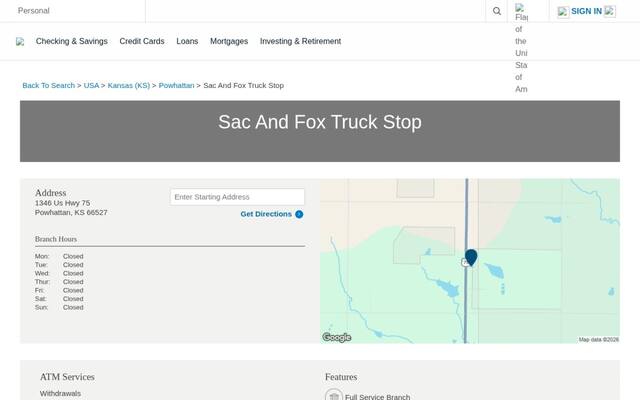This screenshot has width=640, height=400.
Task: Open Investing & Retirement menu
Action: pos(300,41)
